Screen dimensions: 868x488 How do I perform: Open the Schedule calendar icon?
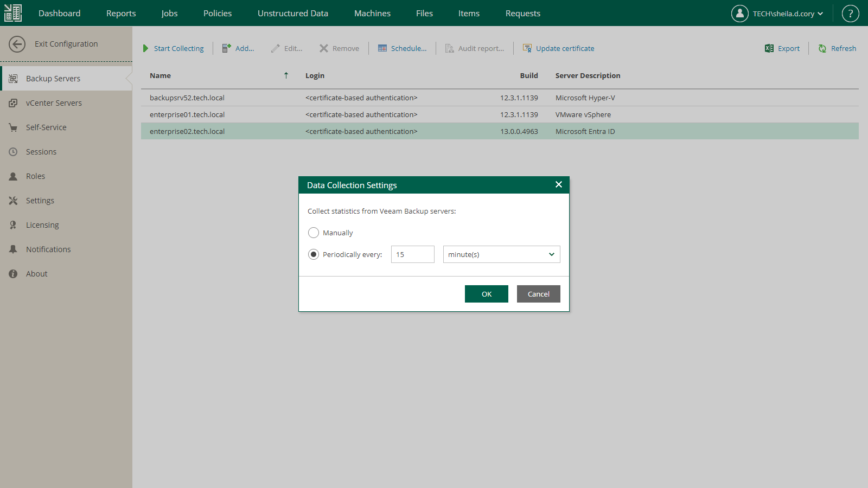382,48
